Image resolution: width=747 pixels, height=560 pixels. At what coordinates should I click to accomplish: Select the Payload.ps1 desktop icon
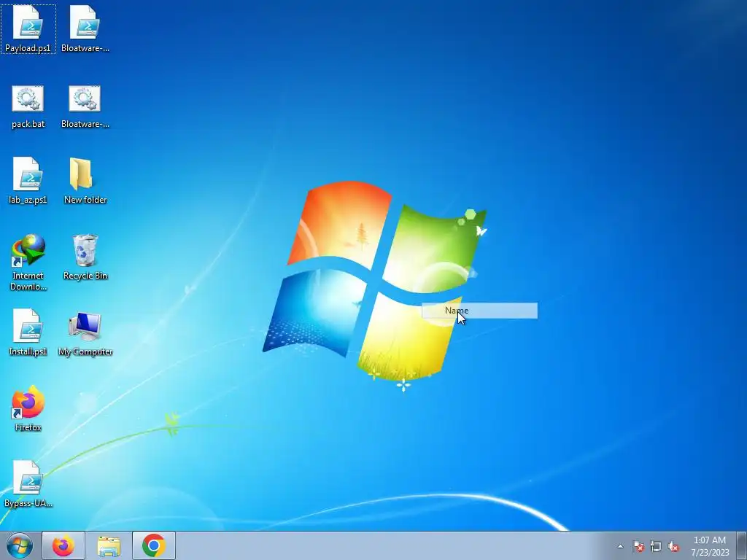(28, 29)
